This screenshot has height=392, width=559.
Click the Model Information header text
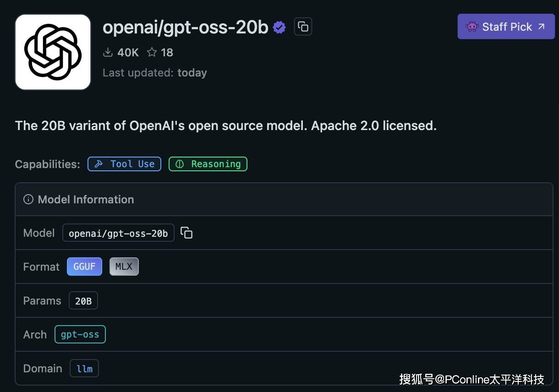(86, 199)
